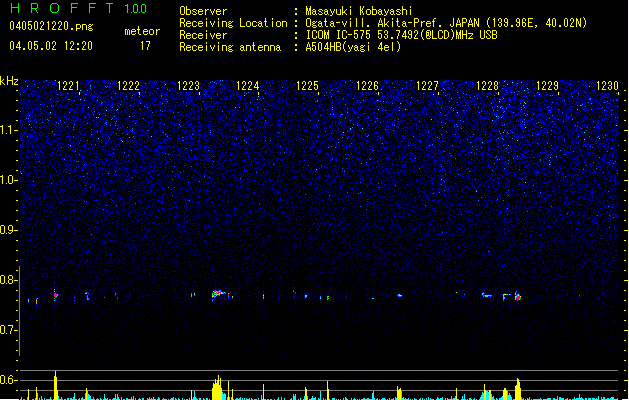
Task: Click the Receiving antenna label
Action: (230, 47)
